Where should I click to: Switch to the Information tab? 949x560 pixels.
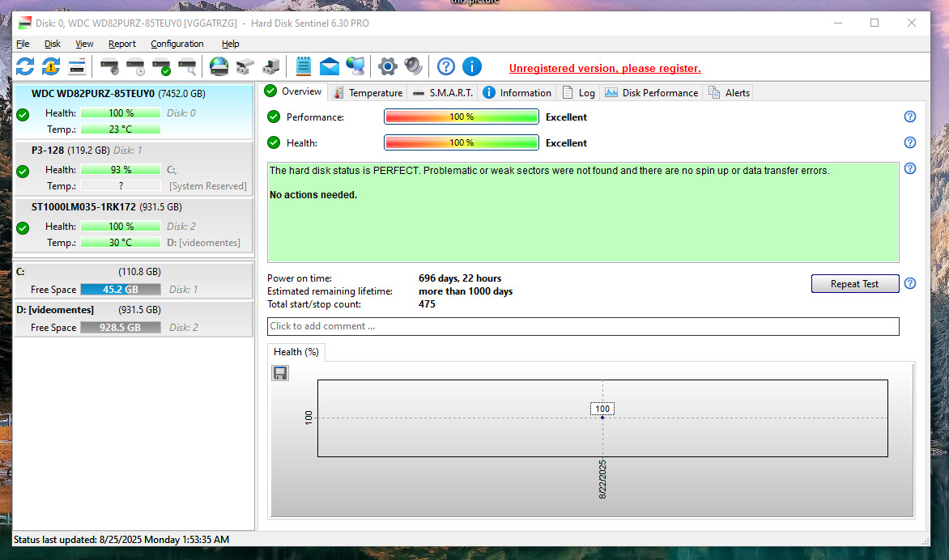[517, 92]
